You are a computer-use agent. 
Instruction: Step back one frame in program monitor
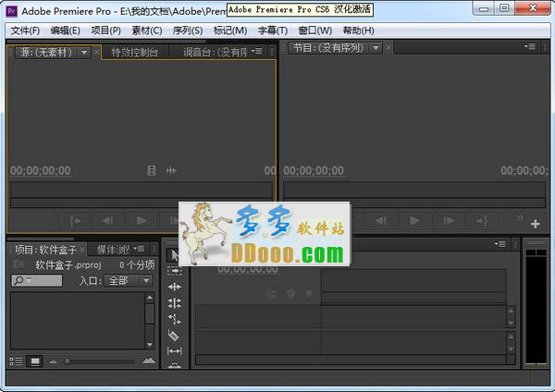381,221
